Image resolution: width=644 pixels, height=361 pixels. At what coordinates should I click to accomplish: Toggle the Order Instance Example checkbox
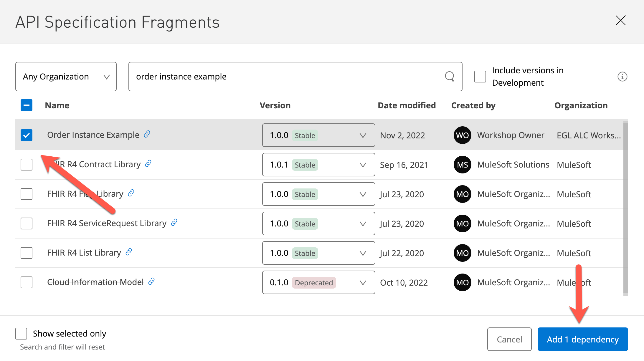tap(27, 135)
